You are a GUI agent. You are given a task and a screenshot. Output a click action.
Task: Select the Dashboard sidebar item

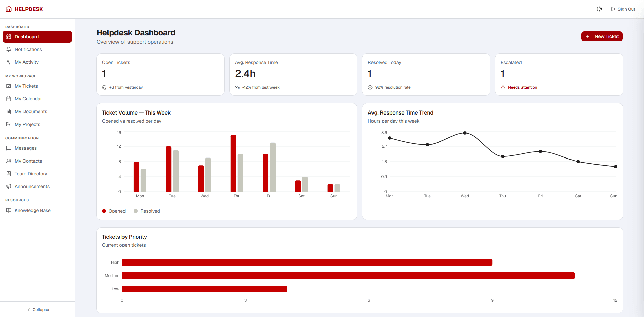pos(37,37)
